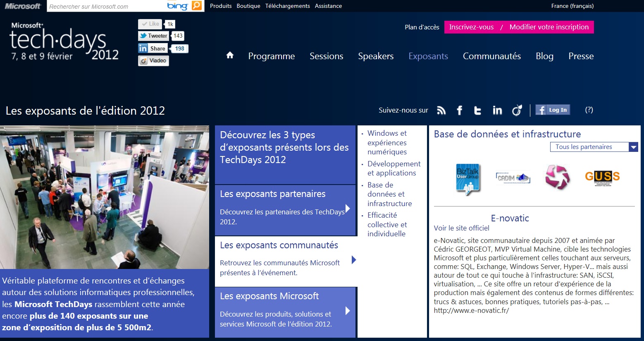Expand Les exposants Microsoft arrow

(x=348, y=311)
